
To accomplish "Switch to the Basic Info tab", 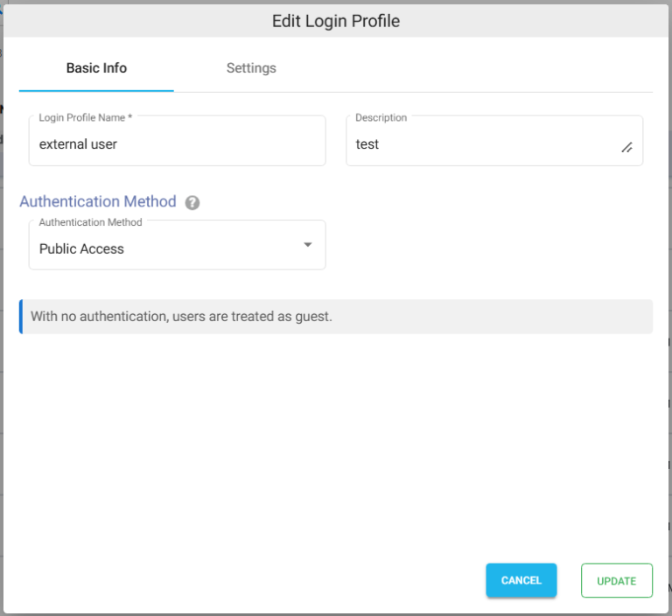I will pyautogui.click(x=96, y=68).
